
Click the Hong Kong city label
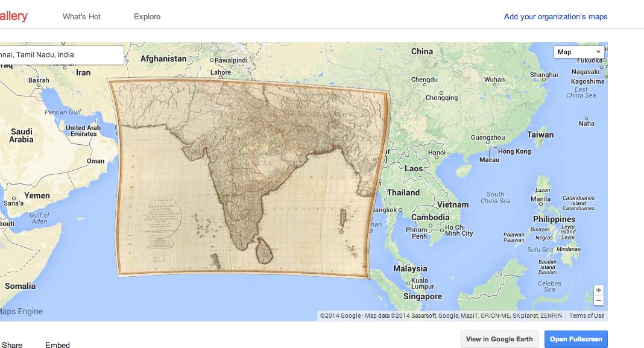514,151
